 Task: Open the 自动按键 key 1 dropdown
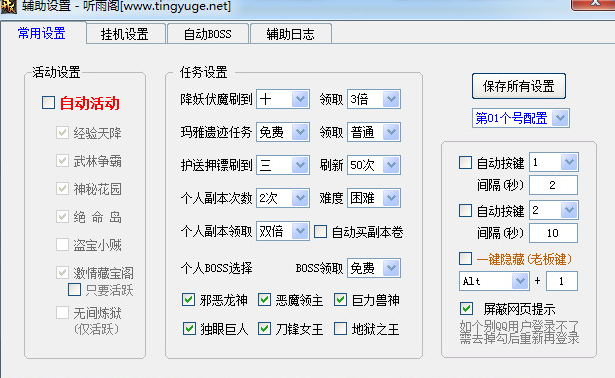pos(554,162)
